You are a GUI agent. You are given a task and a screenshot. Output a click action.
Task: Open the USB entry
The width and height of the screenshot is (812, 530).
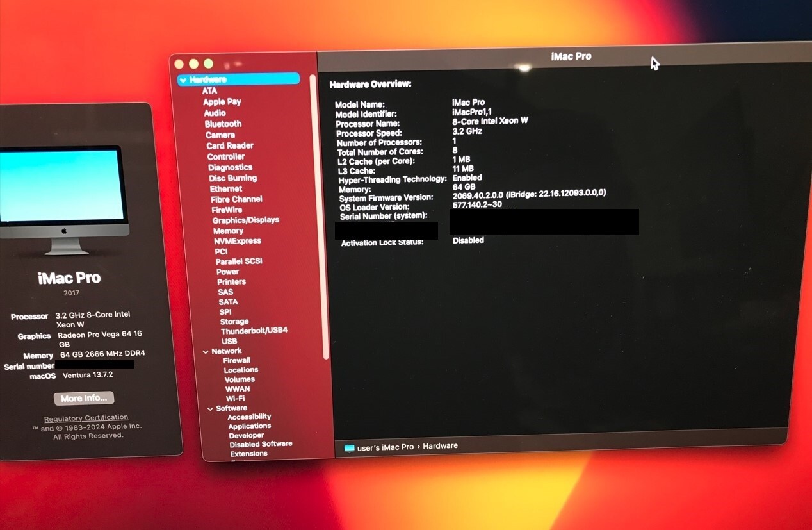pos(229,342)
